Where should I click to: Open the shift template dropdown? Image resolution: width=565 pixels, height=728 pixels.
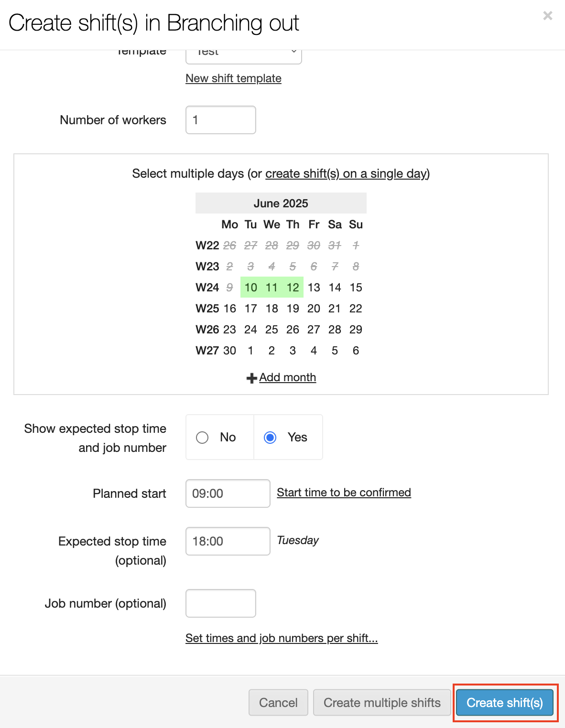click(x=243, y=54)
